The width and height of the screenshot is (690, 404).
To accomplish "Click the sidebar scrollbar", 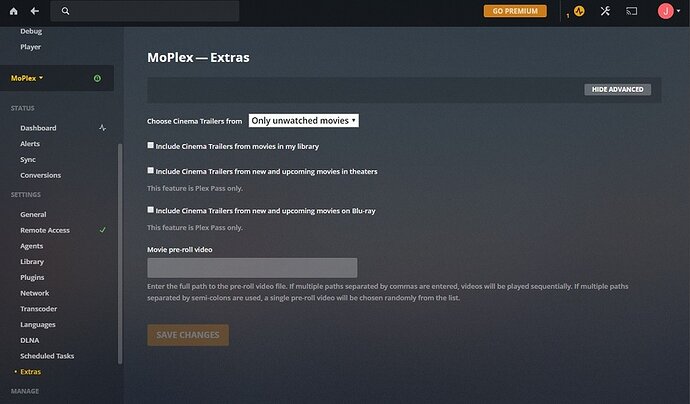I will (x=120, y=254).
